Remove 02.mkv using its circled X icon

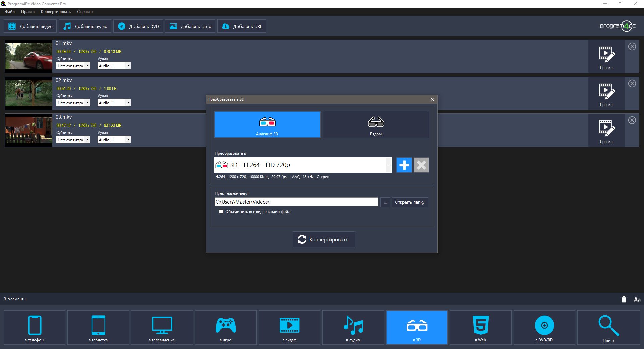632,84
